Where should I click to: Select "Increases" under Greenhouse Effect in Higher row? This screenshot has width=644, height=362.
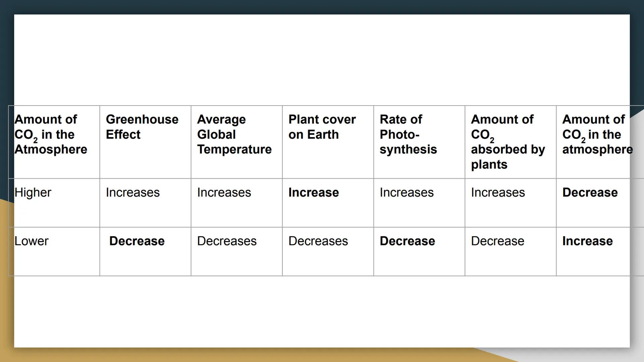[132, 193]
